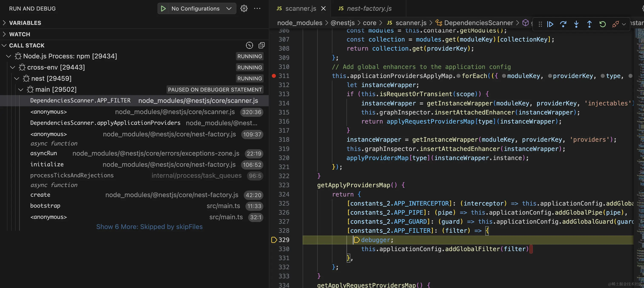
Task: Select the anonymous frame at scanner.js 320:36
Action: pos(134,112)
